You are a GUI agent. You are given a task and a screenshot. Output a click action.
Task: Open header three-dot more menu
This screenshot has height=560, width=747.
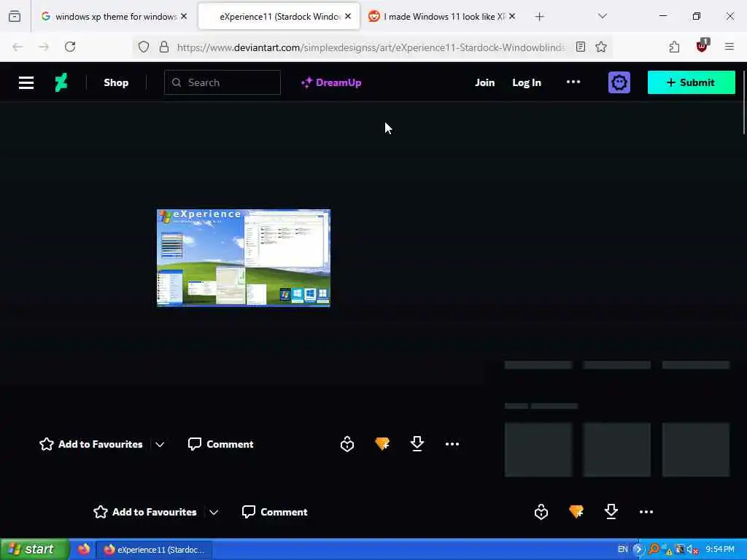tap(573, 82)
